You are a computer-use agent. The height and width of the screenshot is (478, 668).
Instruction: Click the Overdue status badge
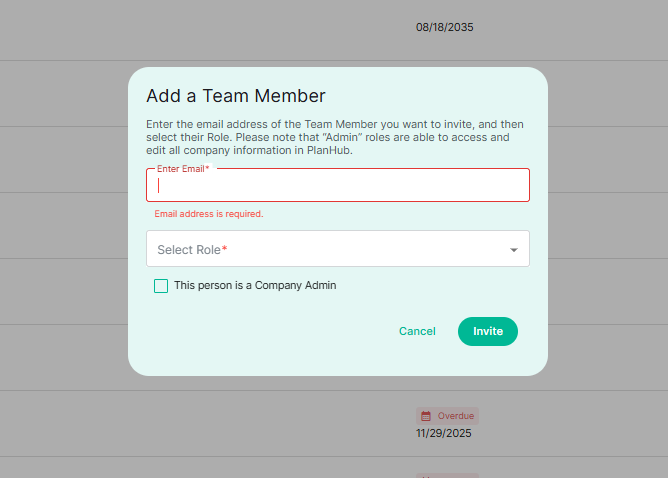(447, 416)
